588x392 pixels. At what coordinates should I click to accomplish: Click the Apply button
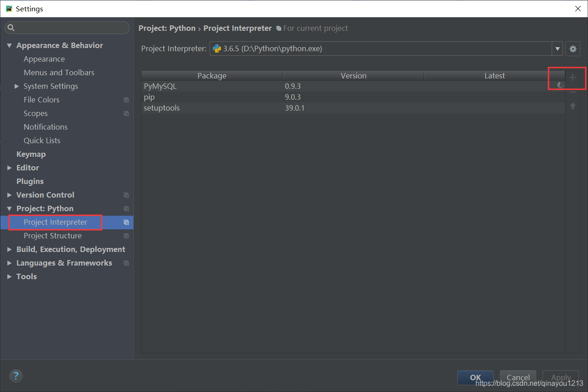tap(561, 377)
